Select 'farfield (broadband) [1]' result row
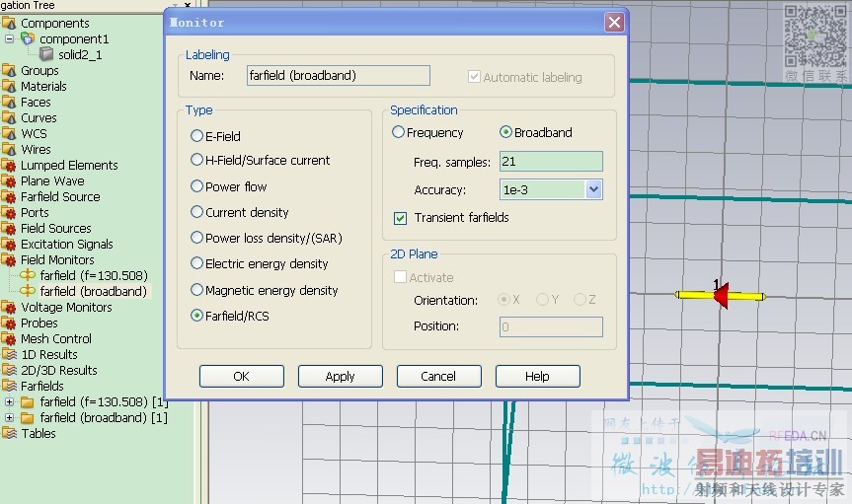The image size is (852, 504). (x=104, y=417)
